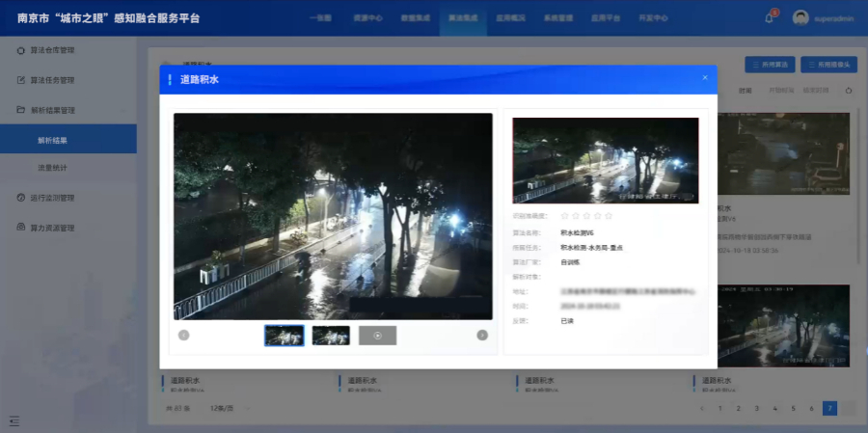
Task: Rate accuracy with the third star
Action: coord(586,216)
